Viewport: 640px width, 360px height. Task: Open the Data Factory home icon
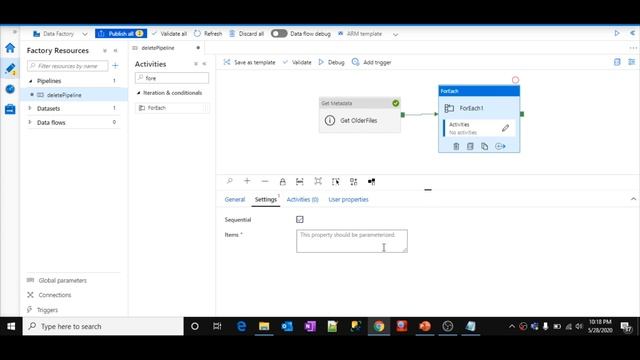tap(10, 48)
